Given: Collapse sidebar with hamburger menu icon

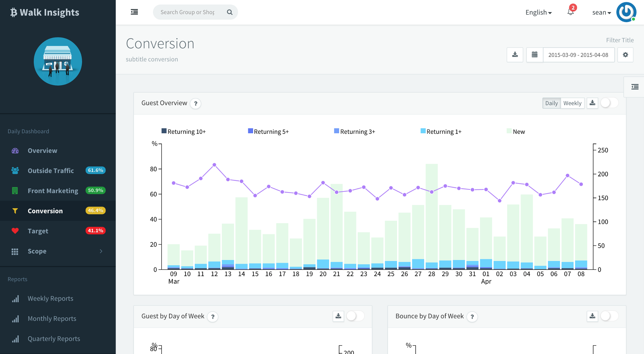Looking at the screenshot, I should [x=134, y=12].
